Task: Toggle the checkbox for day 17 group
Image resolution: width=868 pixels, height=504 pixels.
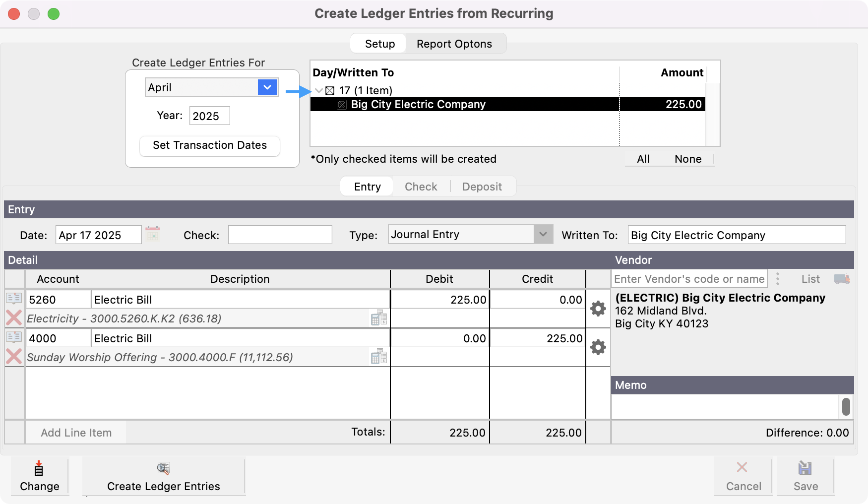Action: tap(330, 91)
